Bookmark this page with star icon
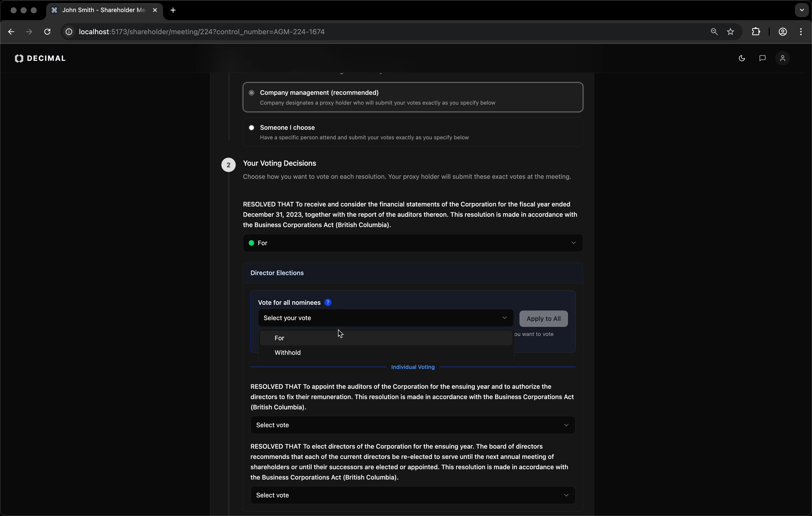Viewport: 812px width, 516px height. coord(730,32)
